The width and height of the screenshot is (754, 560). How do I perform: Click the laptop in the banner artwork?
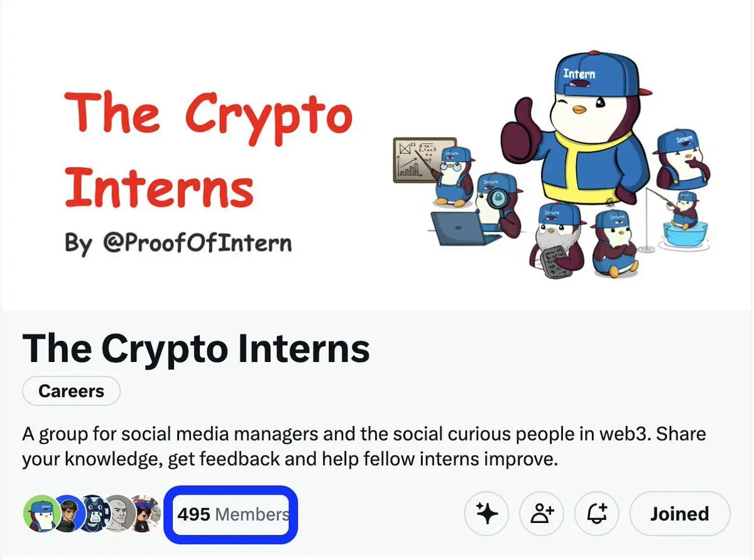462,229
